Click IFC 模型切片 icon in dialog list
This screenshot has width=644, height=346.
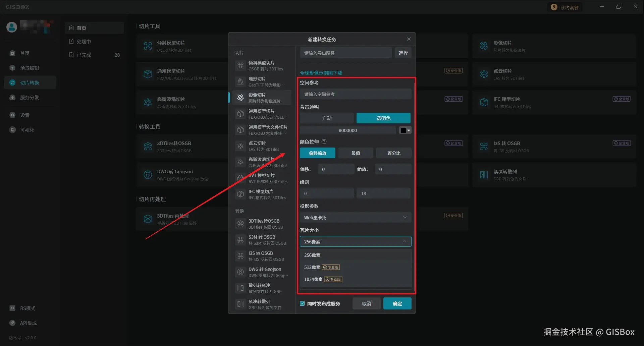(240, 194)
